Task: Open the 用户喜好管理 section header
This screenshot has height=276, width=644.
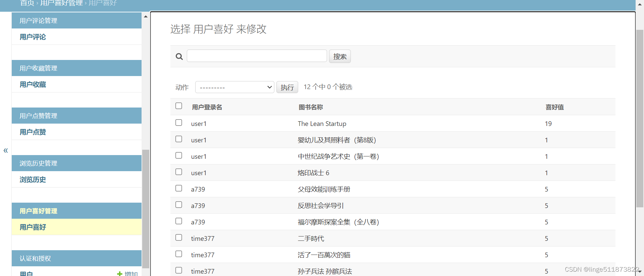Action: [38, 211]
